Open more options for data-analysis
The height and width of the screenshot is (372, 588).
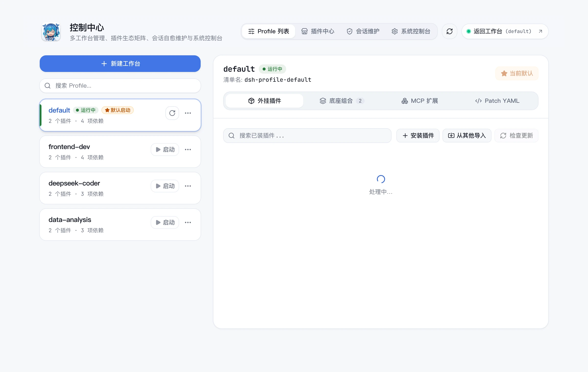(188, 222)
